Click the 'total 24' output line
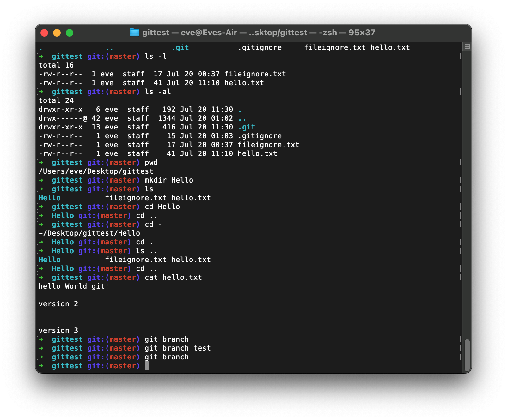 tap(56, 100)
